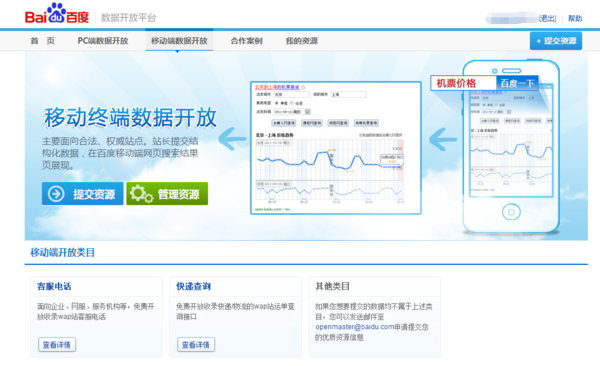600x366 pixels.
Task: Click the openmaster@baidu.com email link
Action: pyautogui.click(x=355, y=327)
